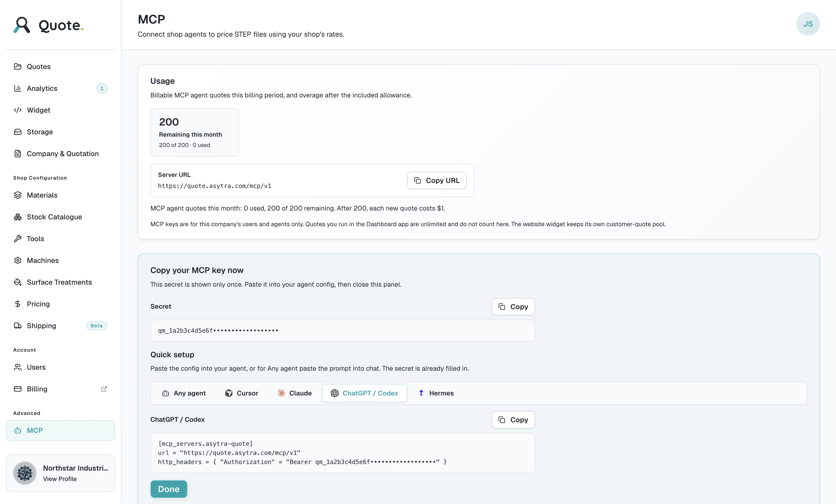Click the ChatGPT / Codex config code box
Screen dimensions: 836x504
(342, 453)
